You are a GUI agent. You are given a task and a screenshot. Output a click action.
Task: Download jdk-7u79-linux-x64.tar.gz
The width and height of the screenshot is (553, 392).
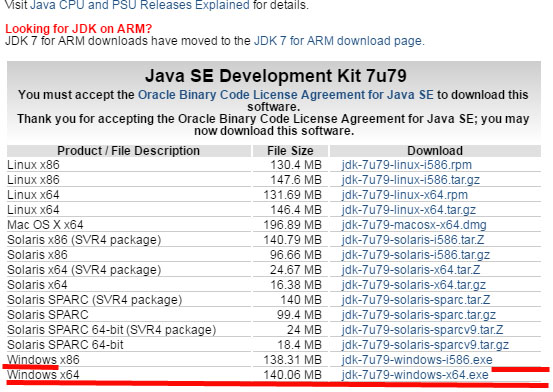click(408, 210)
